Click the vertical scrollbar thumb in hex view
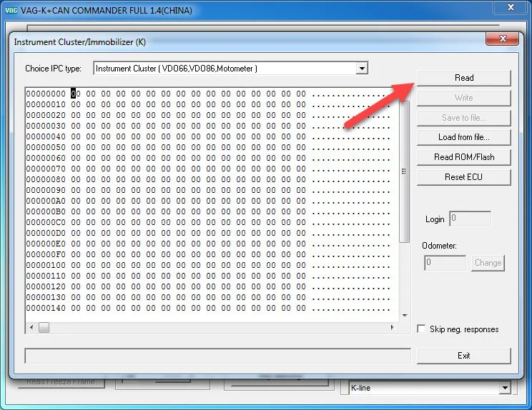This screenshot has height=410, width=532. click(404, 171)
